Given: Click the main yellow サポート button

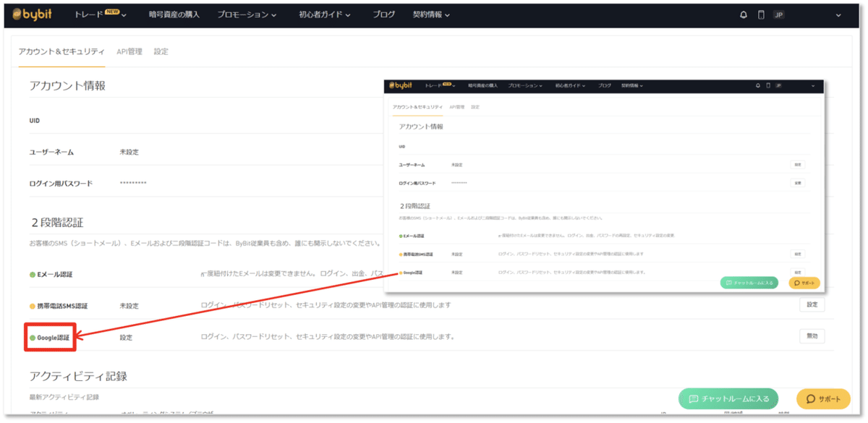Looking at the screenshot, I should 823,398.
